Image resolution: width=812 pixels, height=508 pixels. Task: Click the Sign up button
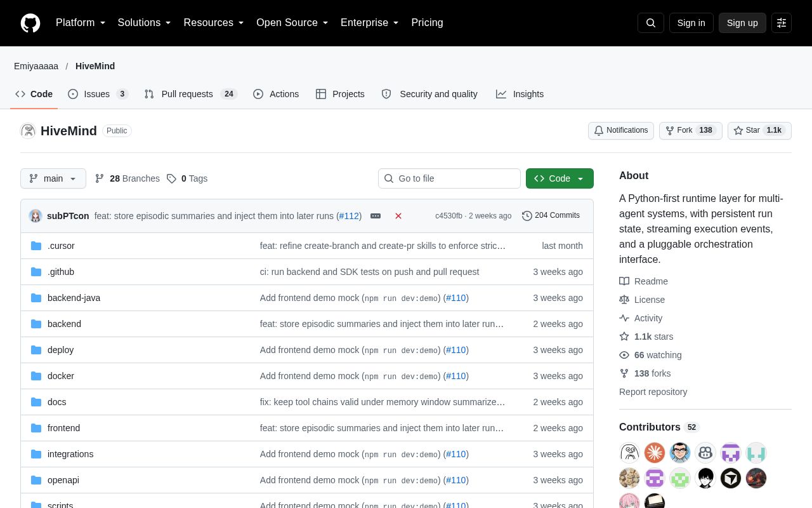(x=742, y=23)
